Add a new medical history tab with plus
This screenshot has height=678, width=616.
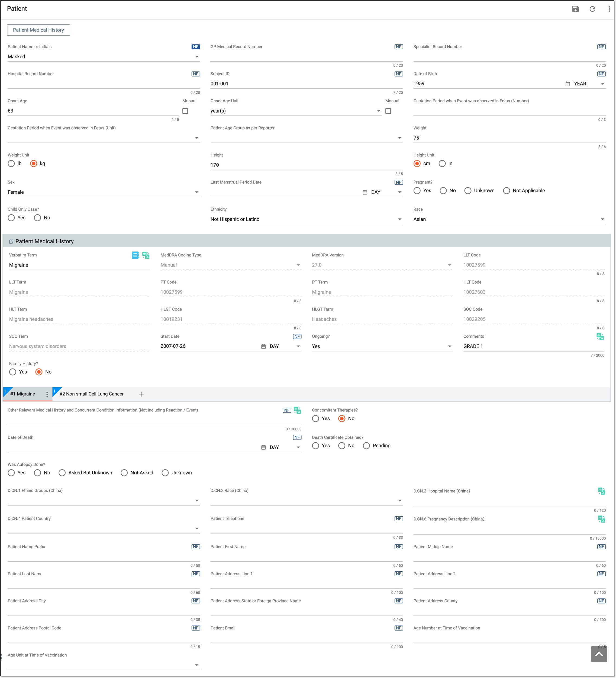[141, 394]
